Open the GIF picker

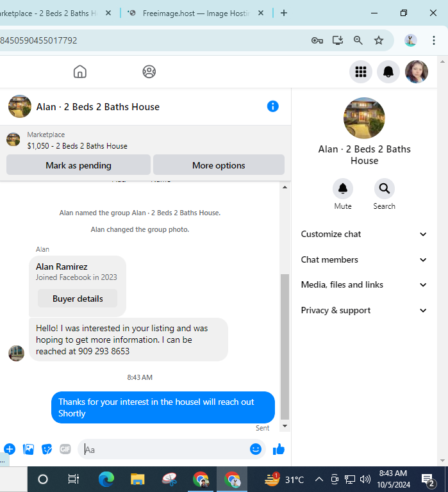tap(65, 449)
